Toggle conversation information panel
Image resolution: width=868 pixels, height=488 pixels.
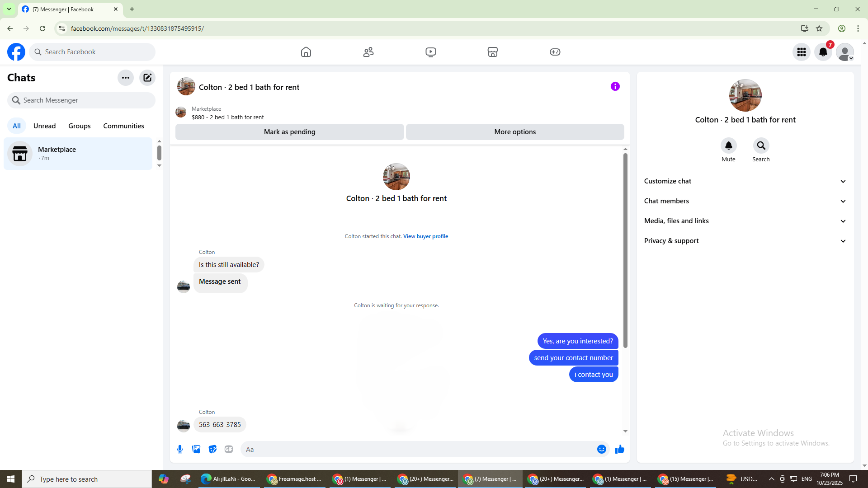[x=615, y=86]
